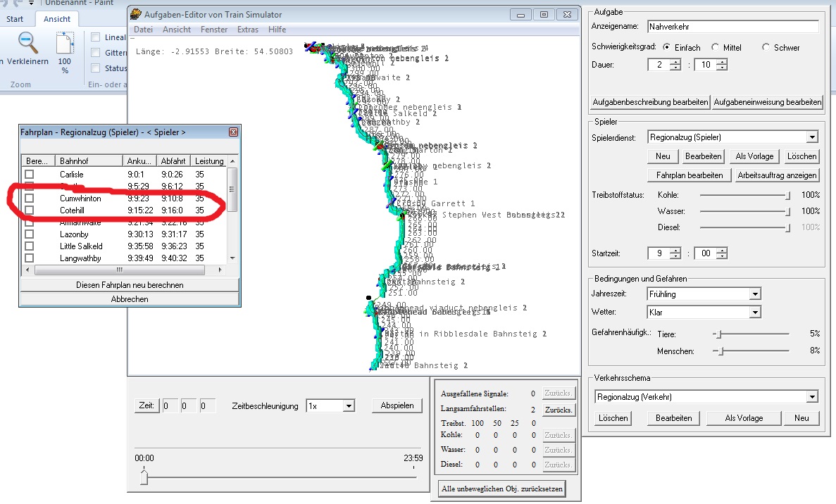Click the 100% zoom page icon
Viewport: 836px width, 504px height.
[65, 44]
